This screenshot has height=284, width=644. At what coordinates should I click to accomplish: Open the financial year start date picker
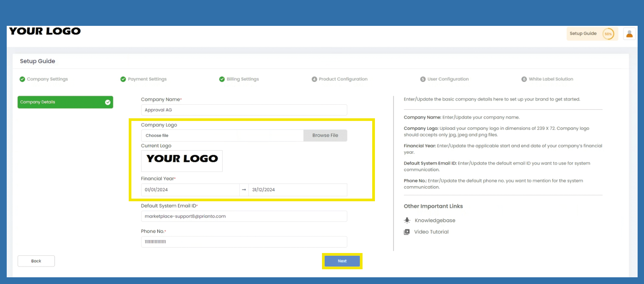[190, 190]
